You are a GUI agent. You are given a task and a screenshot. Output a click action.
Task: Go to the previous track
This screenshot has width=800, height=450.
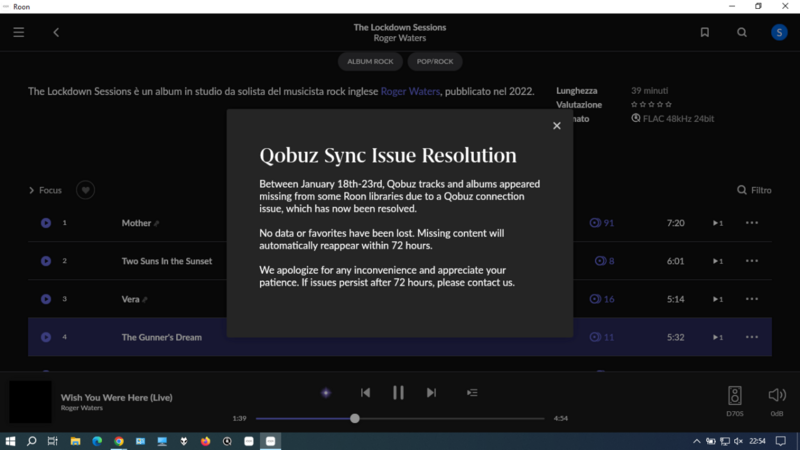point(366,393)
